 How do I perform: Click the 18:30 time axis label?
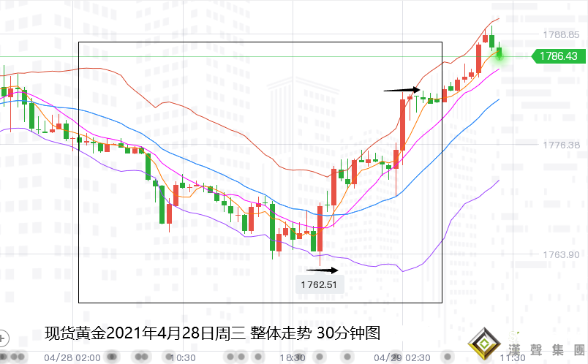tap(293, 358)
